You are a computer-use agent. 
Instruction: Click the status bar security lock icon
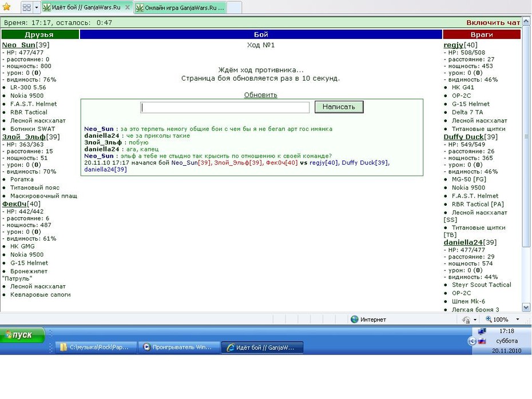(x=466, y=320)
